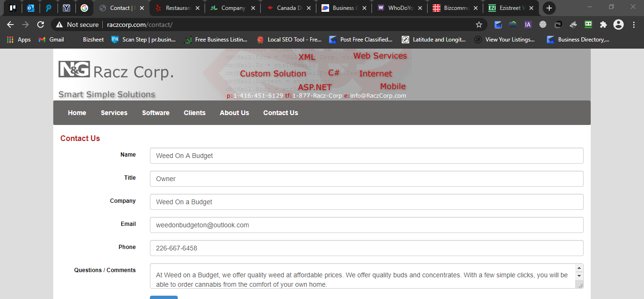Open the Free Business Listing bookmark
Screen dimensions: 644x299
tap(216, 40)
